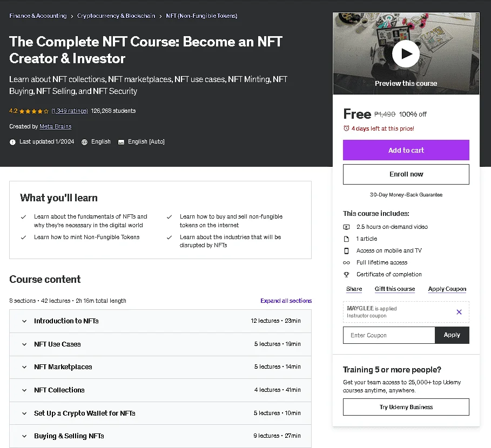Click '5 lectures • 10min' text
Screen dimensions: 491x448
277,413
